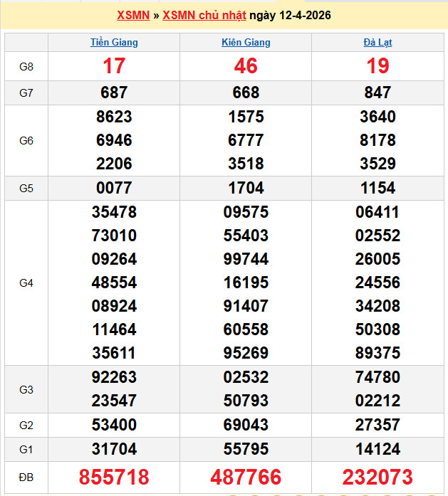The width and height of the screenshot is (448, 496).
Task: Click the G3 number 74780
Action: (x=377, y=377)
